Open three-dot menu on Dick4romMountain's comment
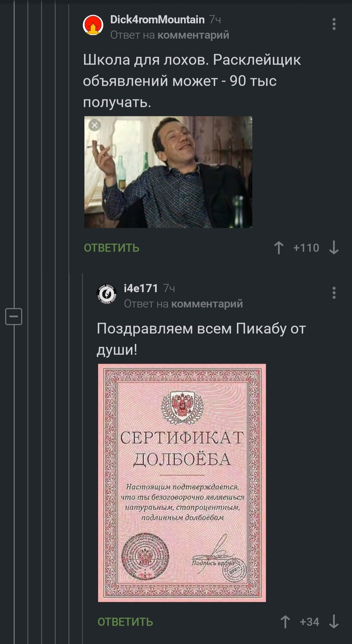 coord(334,24)
